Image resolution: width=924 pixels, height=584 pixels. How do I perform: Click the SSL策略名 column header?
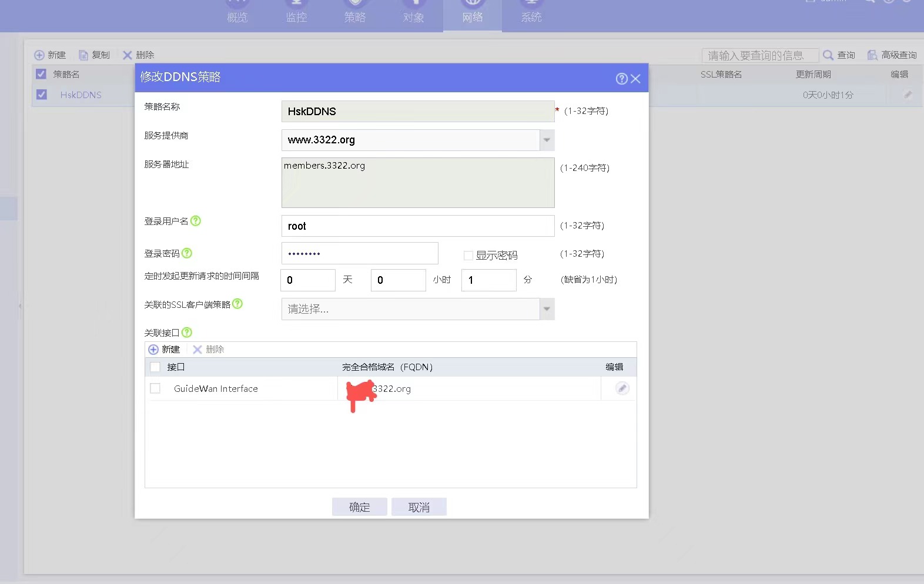[x=721, y=75]
